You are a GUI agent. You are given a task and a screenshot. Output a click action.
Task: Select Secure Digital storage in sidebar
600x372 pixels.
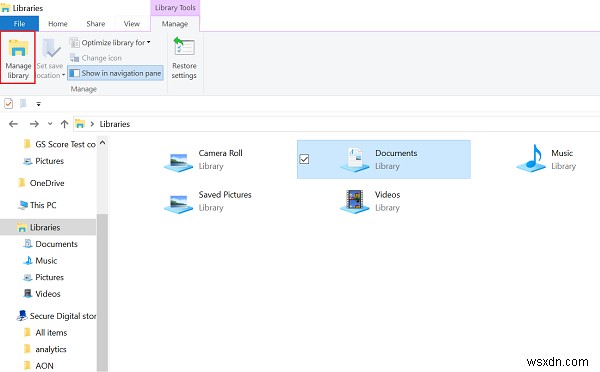57,316
